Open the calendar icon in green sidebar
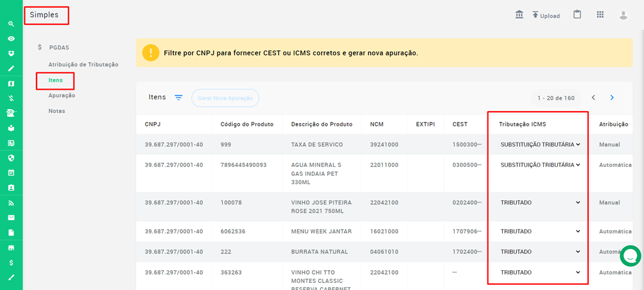Viewport: 644px width, 290px height. coord(11,173)
